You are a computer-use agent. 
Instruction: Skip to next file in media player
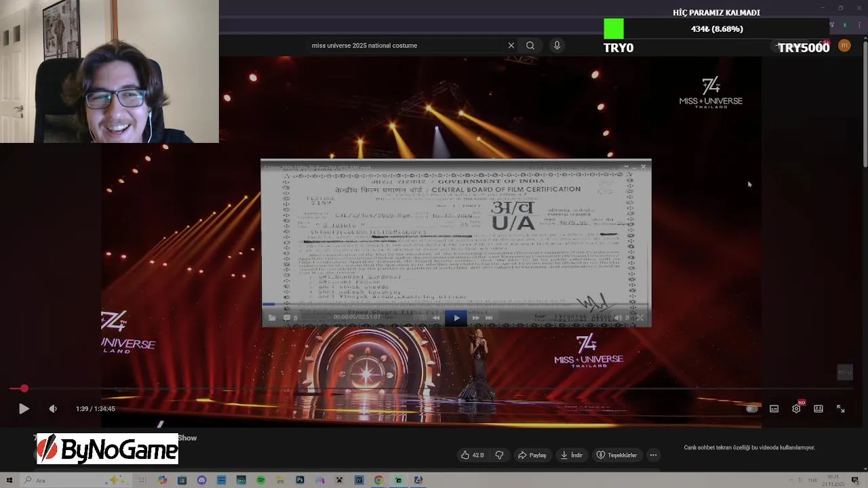(489, 318)
